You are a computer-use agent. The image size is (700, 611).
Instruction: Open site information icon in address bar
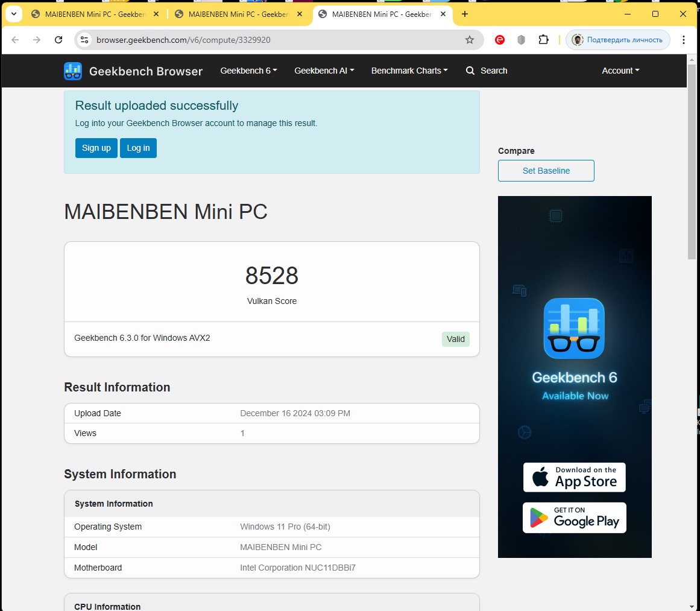[84, 40]
